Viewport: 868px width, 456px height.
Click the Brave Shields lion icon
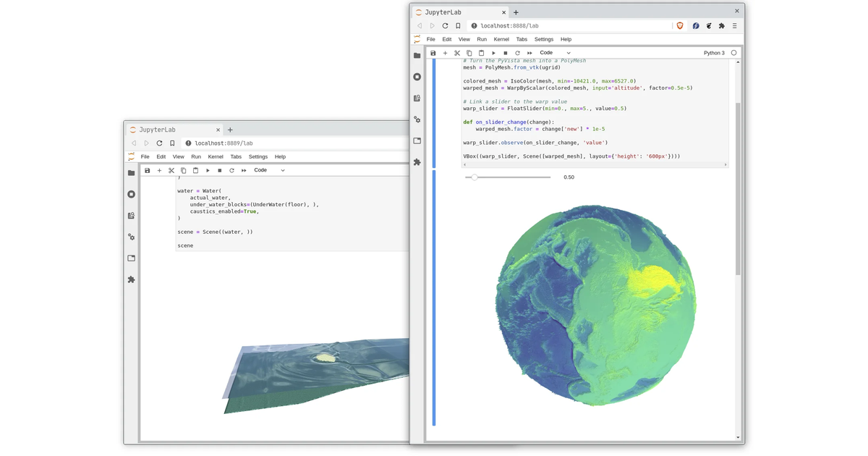click(x=680, y=25)
